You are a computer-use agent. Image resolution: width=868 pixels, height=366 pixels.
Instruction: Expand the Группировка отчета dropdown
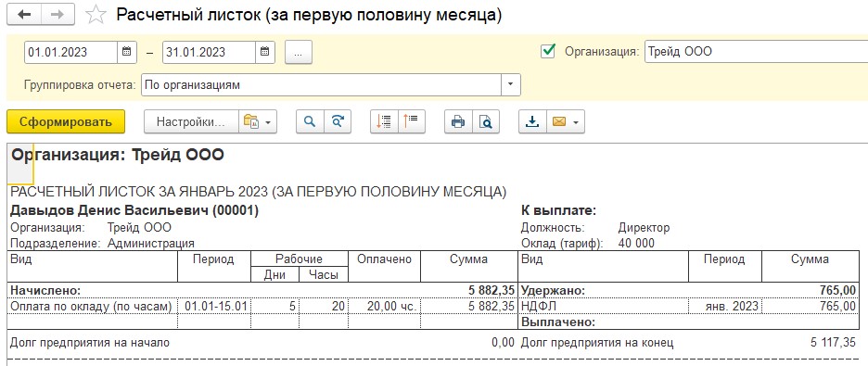pyautogui.click(x=510, y=85)
